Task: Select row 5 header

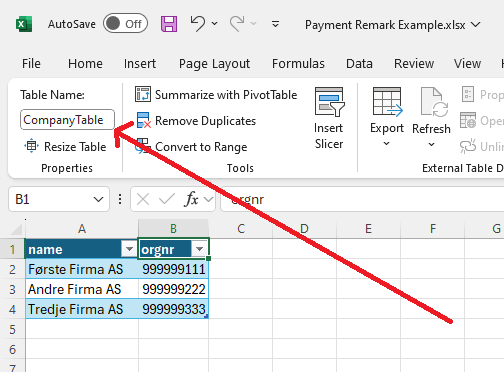Action: click(12, 329)
